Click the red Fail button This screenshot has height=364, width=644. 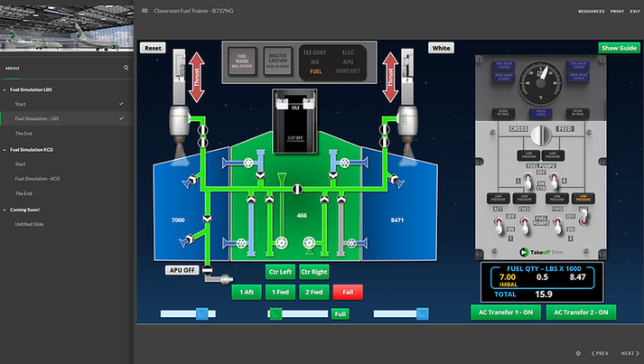click(348, 292)
